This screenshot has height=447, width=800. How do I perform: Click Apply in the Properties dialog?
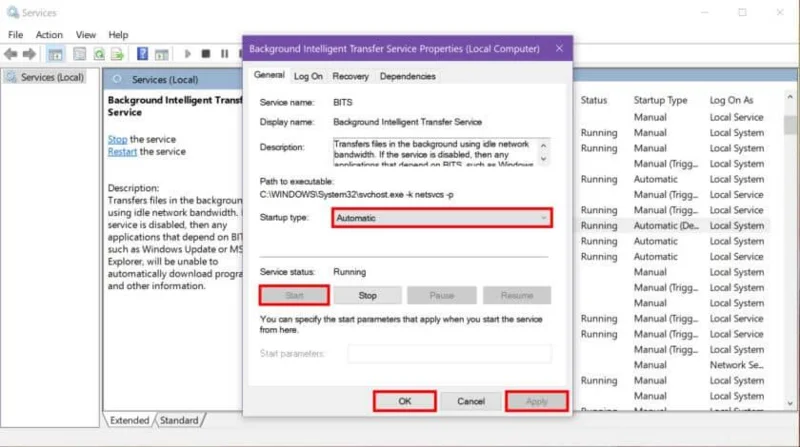536,401
